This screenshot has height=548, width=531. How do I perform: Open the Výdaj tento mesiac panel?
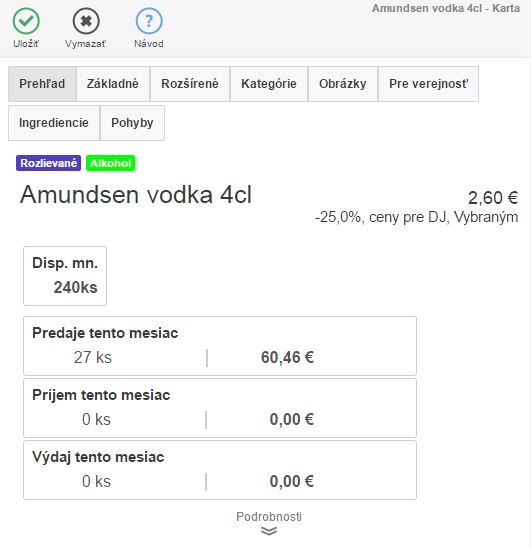click(220, 470)
